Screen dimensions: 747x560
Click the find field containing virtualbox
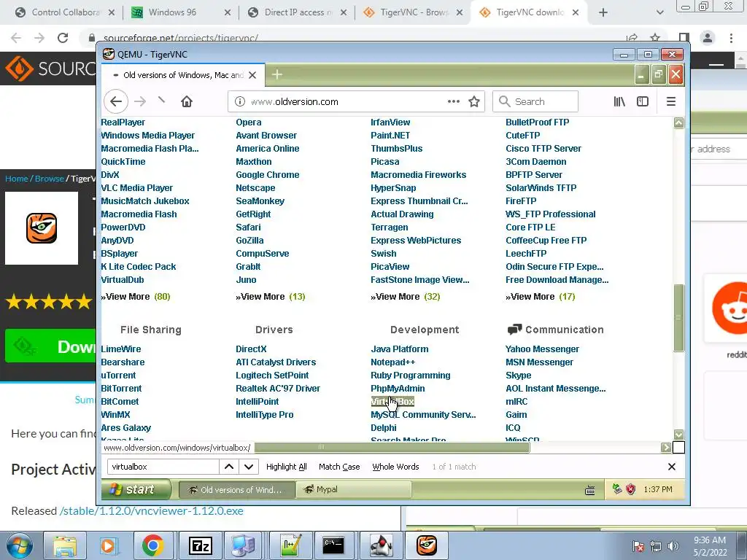(x=163, y=467)
